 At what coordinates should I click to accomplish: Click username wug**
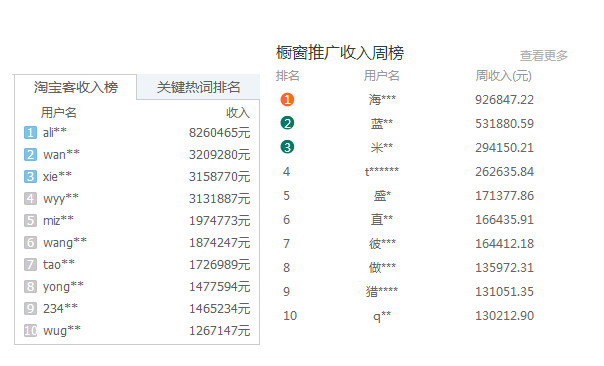pyautogui.click(x=62, y=330)
